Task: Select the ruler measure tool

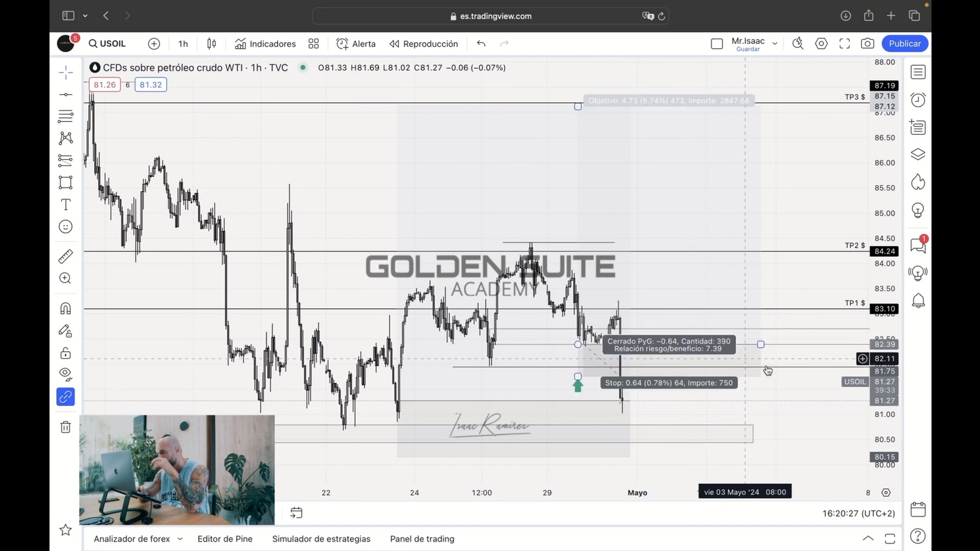Action: 66,256
